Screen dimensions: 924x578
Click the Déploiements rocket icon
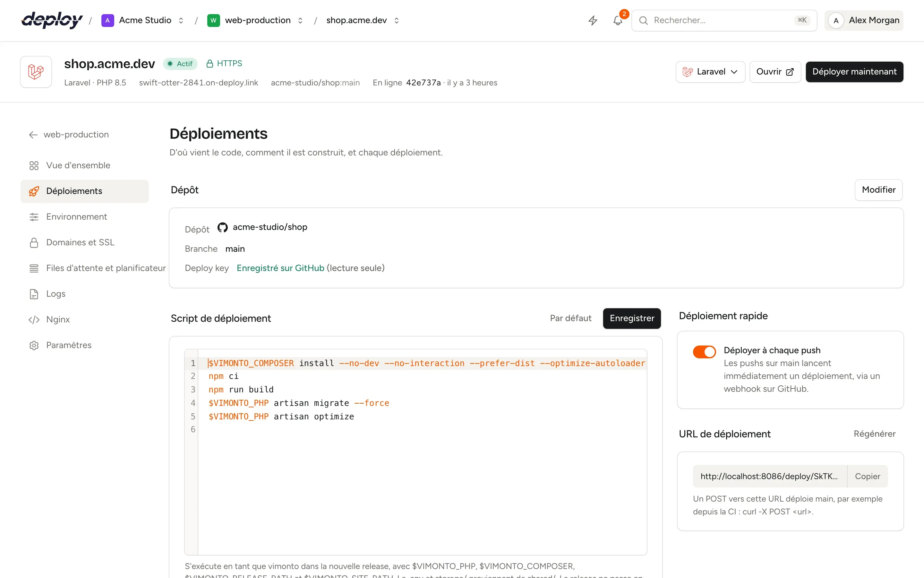(x=34, y=191)
